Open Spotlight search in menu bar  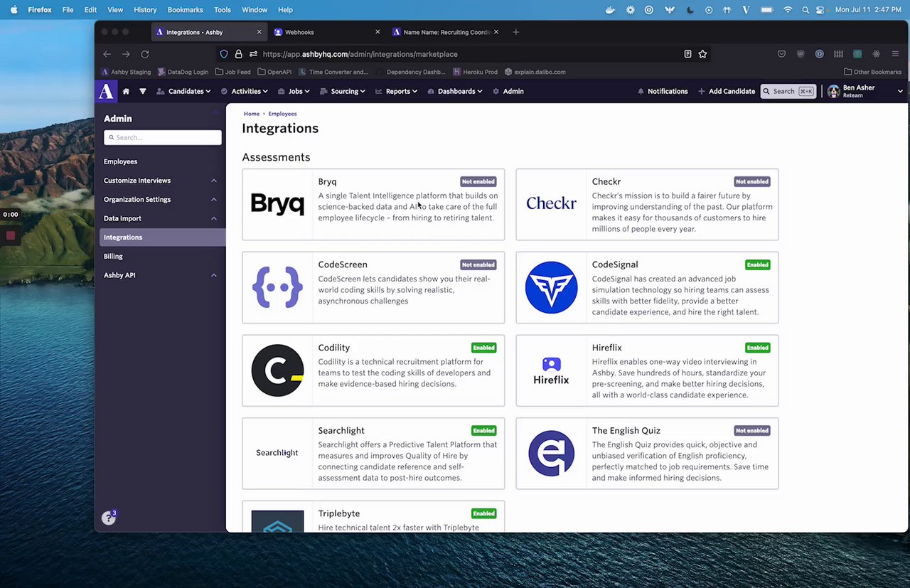tap(805, 10)
